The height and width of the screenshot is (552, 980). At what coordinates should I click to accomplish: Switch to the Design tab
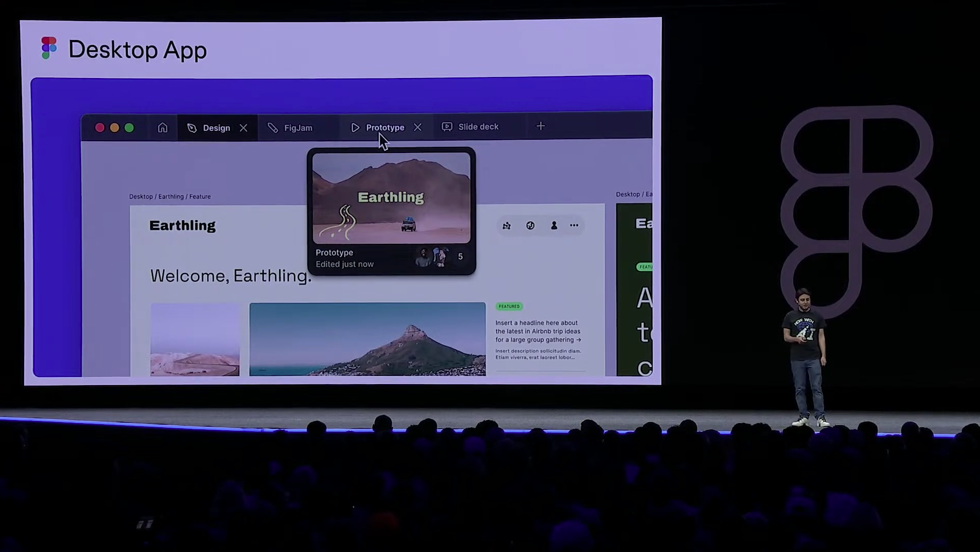pyautogui.click(x=217, y=128)
